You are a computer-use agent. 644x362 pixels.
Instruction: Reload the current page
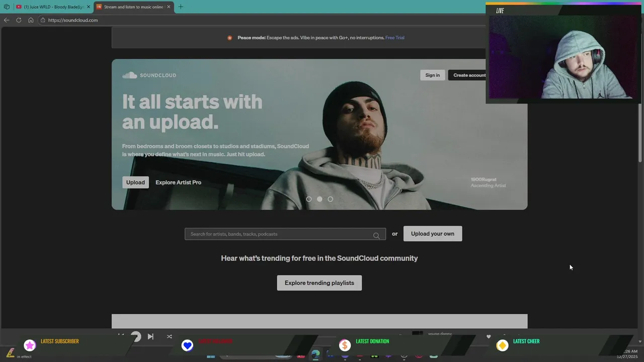pos(19,20)
